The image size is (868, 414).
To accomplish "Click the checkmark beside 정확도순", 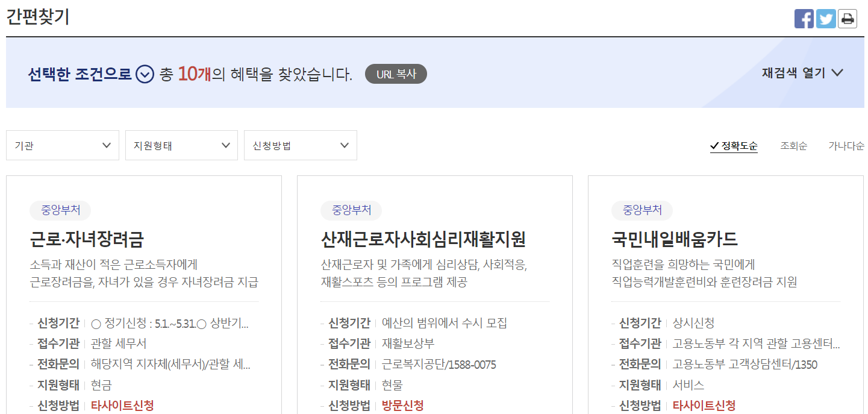I will (x=714, y=145).
